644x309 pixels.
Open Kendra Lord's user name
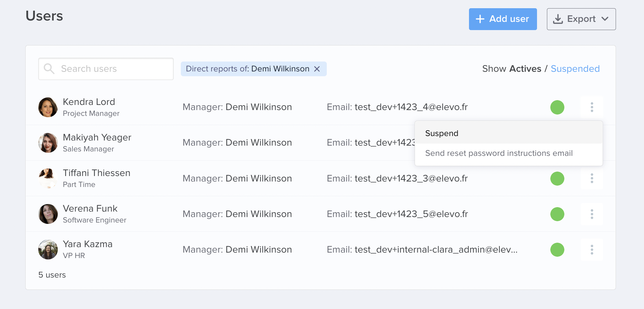[89, 102]
